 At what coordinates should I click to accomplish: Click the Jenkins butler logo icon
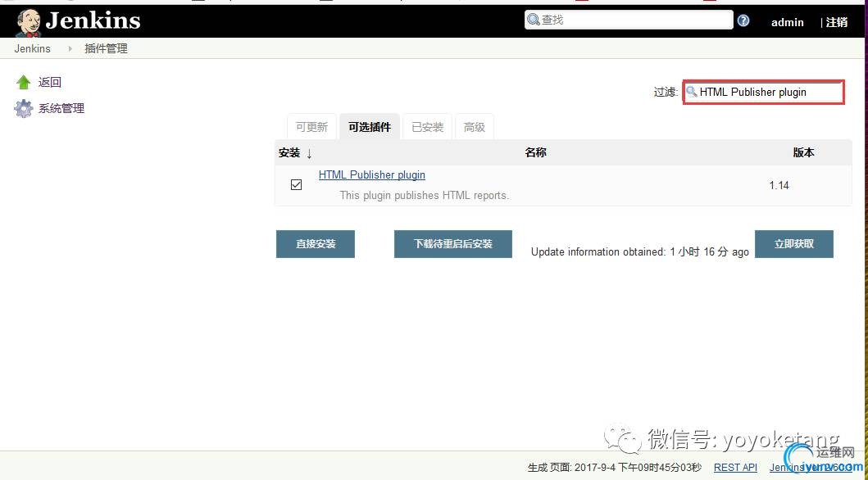[x=28, y=23]
